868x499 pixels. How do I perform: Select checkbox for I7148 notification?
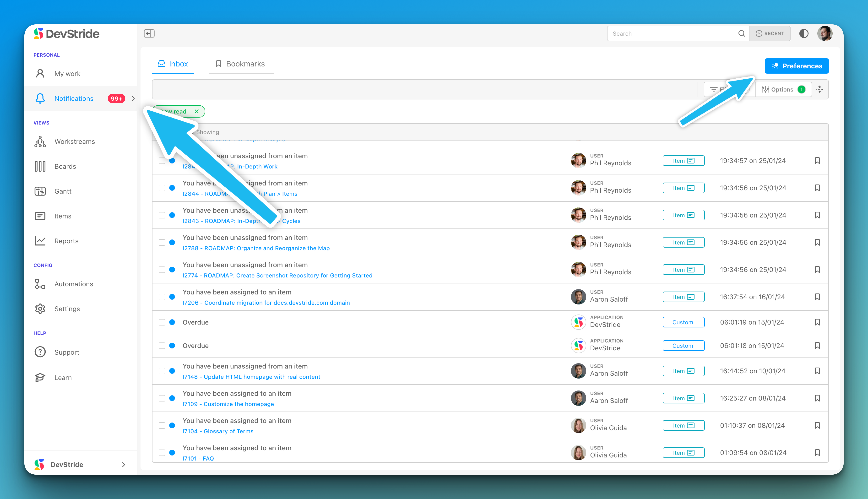(162, 371)
